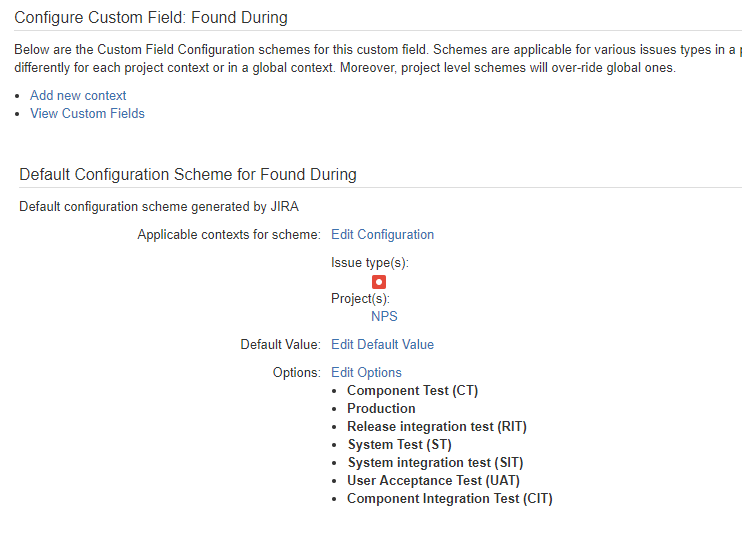The height and width of the screenshot is (548, 742).
Task: Click Component Integration Test (CIT) option
Action: [450, 499]
